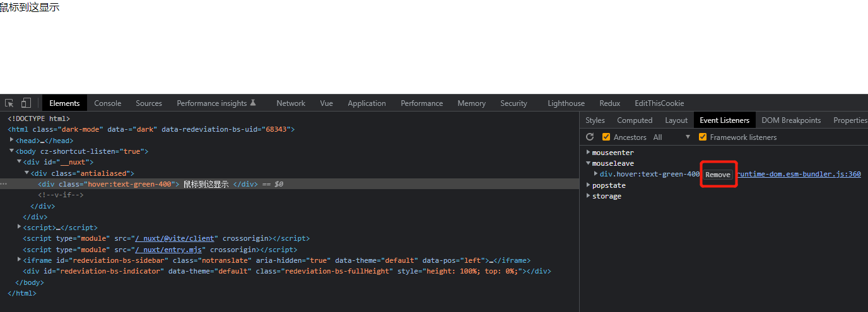Disable the Framework listeners checkbox
Screen dimensions: 868x312
[x=703, y=137]
